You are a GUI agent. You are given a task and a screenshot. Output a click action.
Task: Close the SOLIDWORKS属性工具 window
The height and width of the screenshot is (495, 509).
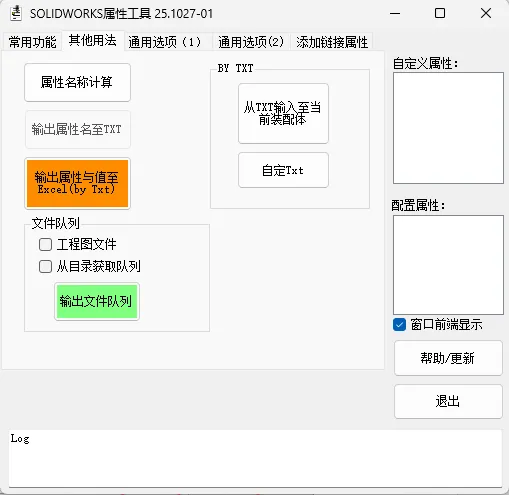pos(486,13)
